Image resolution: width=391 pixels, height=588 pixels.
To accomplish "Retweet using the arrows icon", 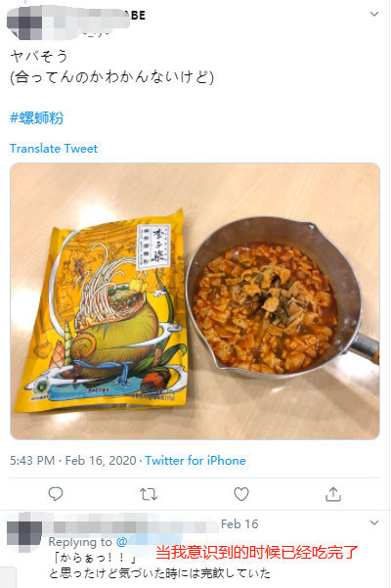I will pos(149,494).
